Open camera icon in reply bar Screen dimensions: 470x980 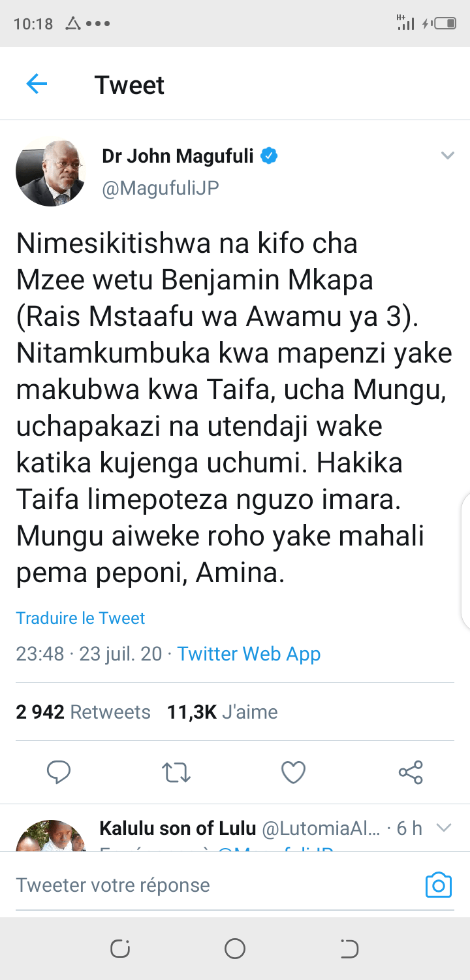pyautogui.click(x=438, y=885)
